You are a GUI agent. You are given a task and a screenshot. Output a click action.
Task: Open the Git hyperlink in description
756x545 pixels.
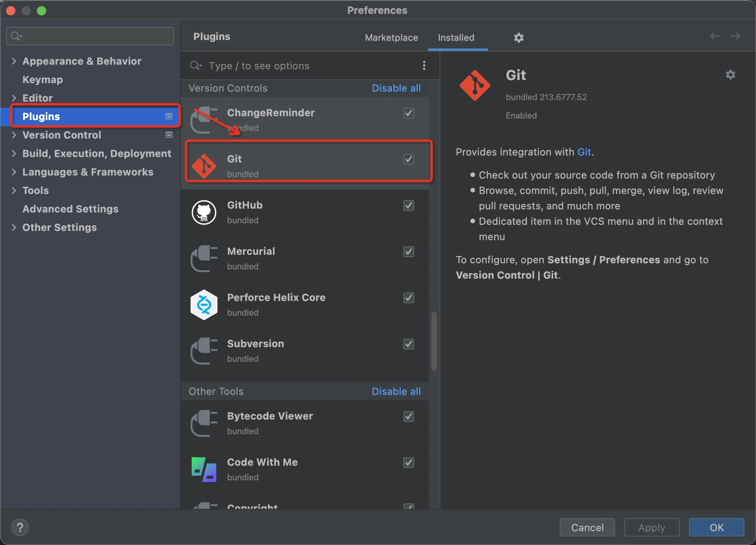pyautogui.click(x=584, y=152)
